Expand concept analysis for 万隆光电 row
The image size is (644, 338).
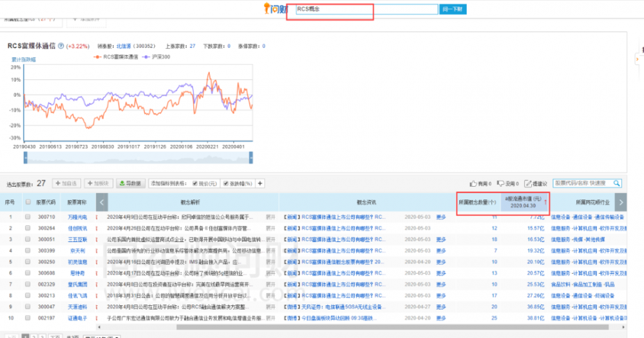coord(270,217)
